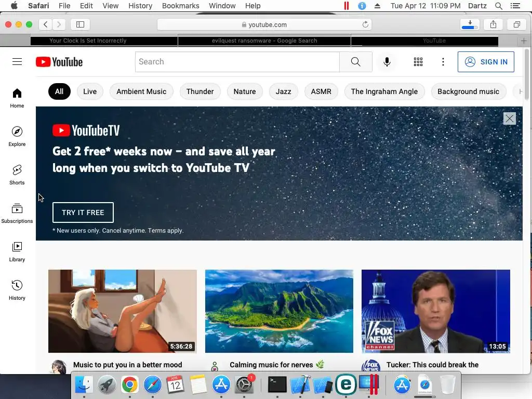Viewport: 532px width, 399px height.
Task: Select the Ambient Music filter chip
Action: pos(141,91)
